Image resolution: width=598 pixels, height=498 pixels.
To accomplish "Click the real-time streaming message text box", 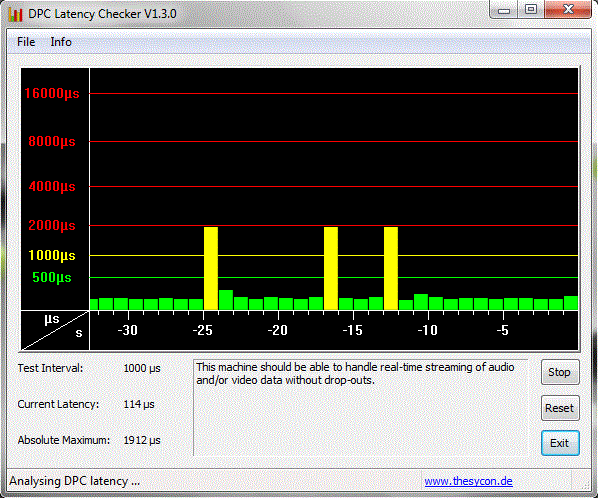I will click(x=360, y=407).
